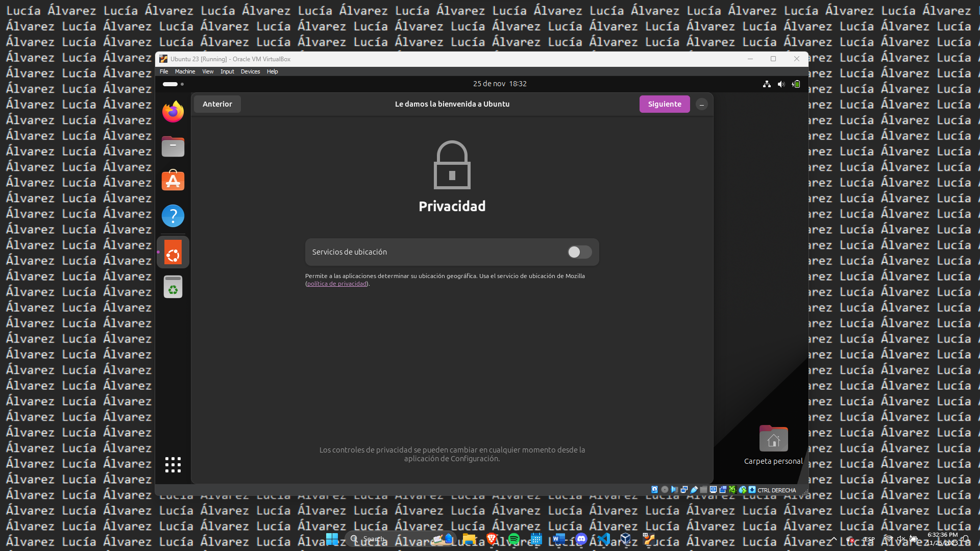Show applications grid button
Screen dimensions: 980x551
(x=173, y=464)
